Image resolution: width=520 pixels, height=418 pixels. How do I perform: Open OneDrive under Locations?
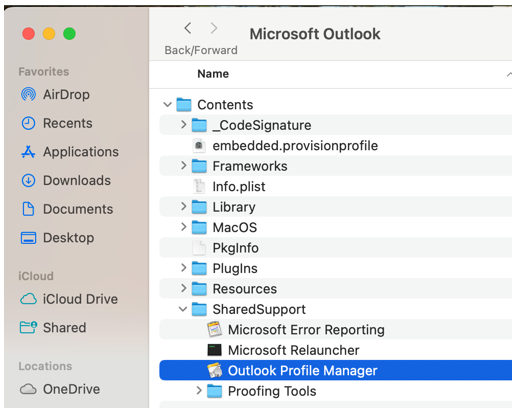point(60,389)
